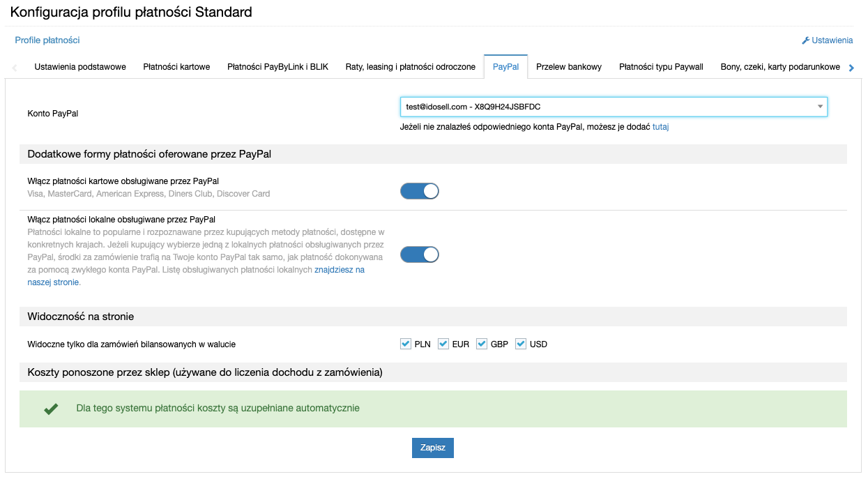Toggle the USD currency checkbox
This screenshot has width=868, height=479.
[520, 344]
